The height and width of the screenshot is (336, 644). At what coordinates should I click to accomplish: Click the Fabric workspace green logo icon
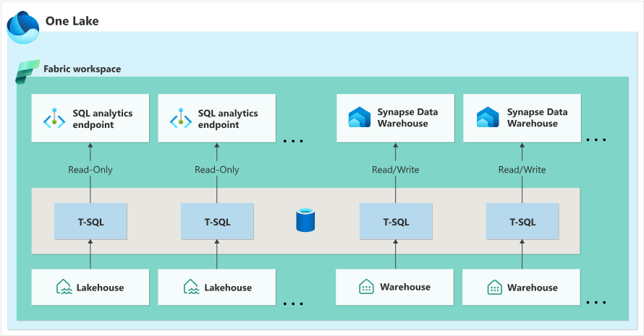pos(27,72)
